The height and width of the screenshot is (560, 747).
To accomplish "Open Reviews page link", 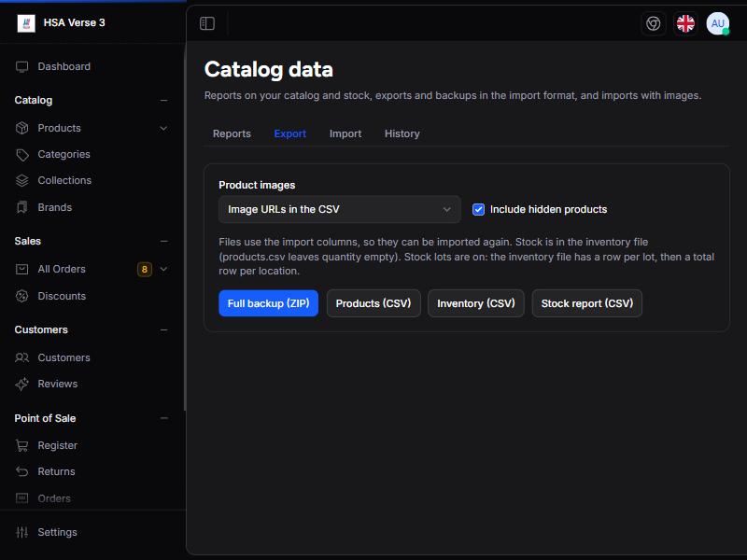I will pyautogui.click(x=58, y=384).
